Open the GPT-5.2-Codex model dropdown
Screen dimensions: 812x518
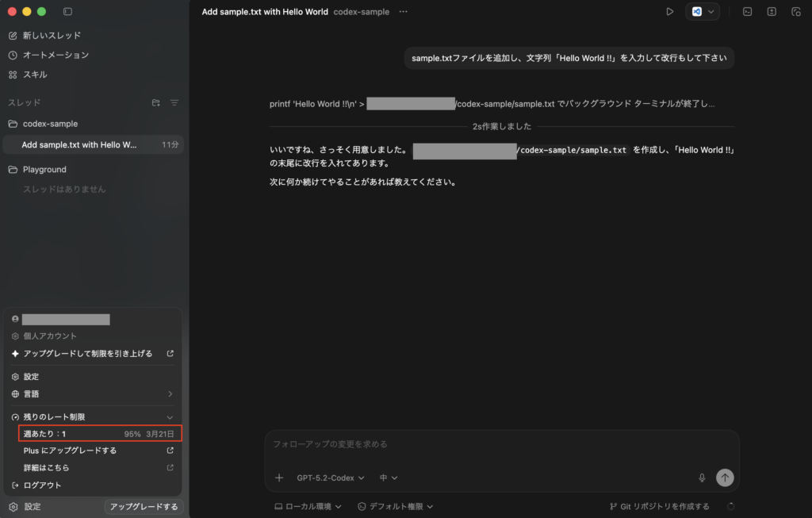[331, 478]
